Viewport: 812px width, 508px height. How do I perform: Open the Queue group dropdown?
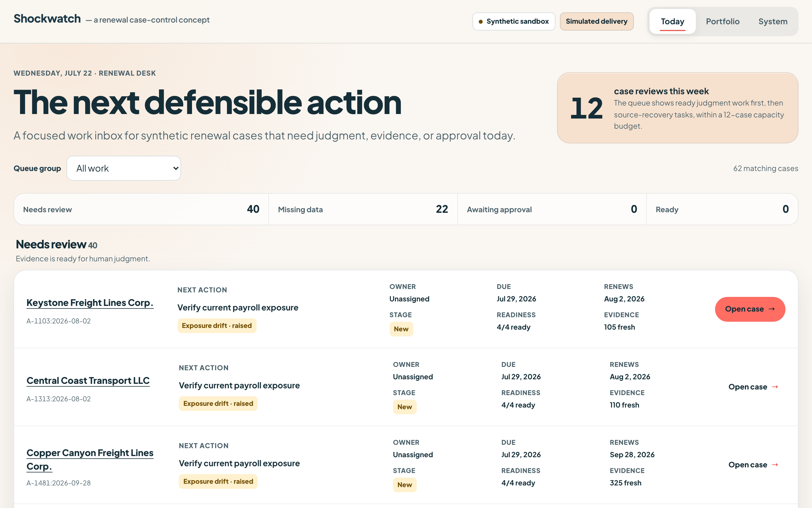[x=124, y=168]
